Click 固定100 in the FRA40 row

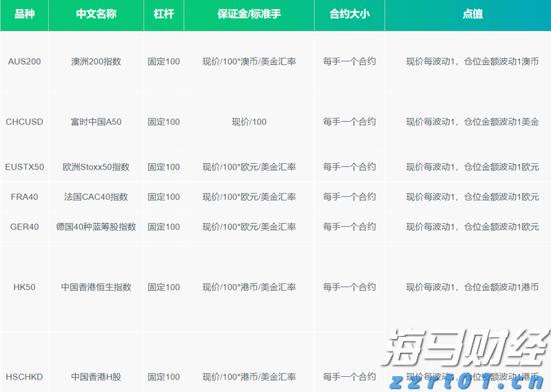pyautogui.click(x=164, y=197)
